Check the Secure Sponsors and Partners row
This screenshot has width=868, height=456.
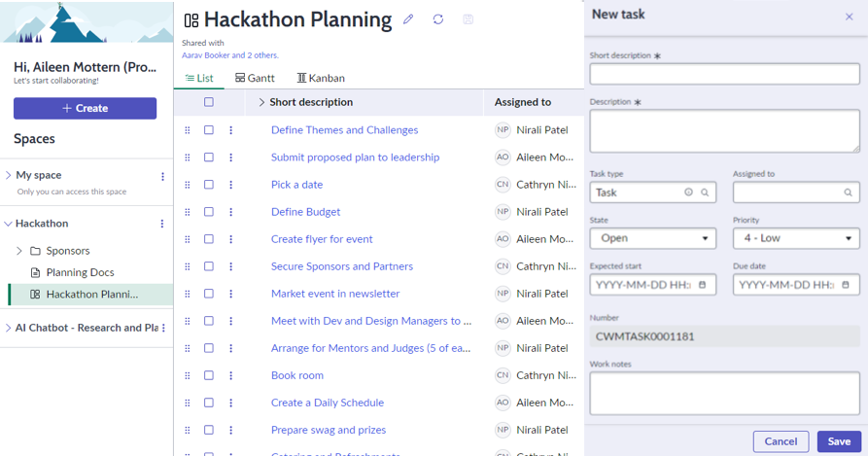click(x=209, y=266)
